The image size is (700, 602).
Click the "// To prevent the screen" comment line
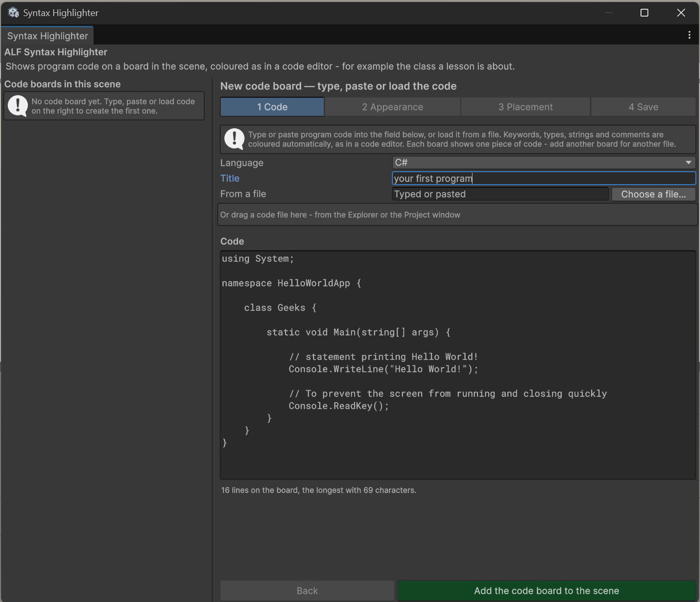[x=448, y=394]
